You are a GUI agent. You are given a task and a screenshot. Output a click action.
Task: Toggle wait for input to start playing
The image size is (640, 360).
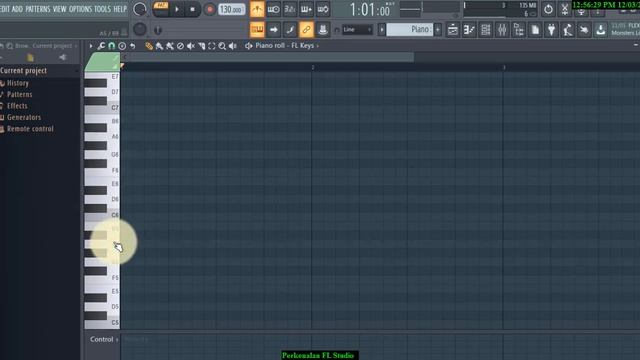pyautogui.click(x=273, y=9)
